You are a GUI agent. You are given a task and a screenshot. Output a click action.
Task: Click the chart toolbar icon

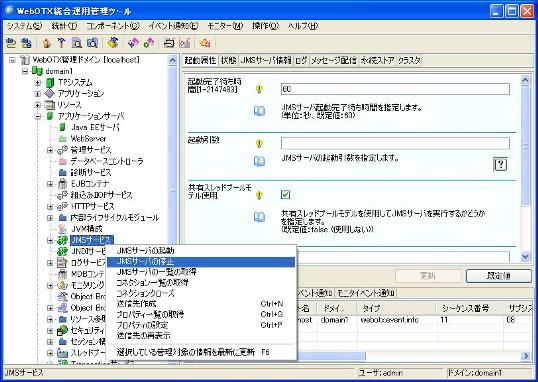185,43
